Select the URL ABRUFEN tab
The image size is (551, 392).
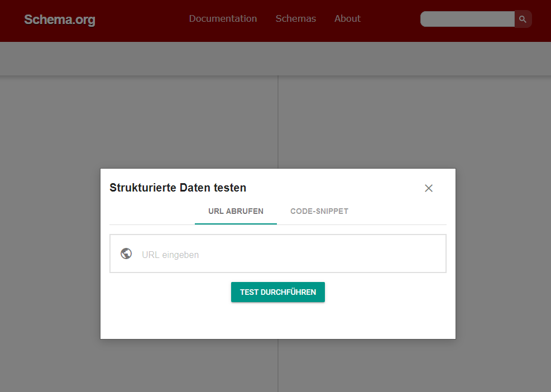pos(236,211)
